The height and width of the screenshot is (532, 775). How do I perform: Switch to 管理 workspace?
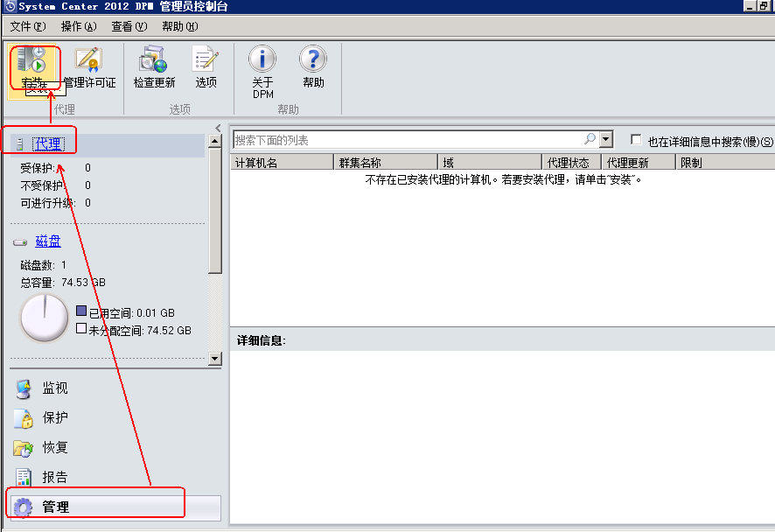pos(115,507)
